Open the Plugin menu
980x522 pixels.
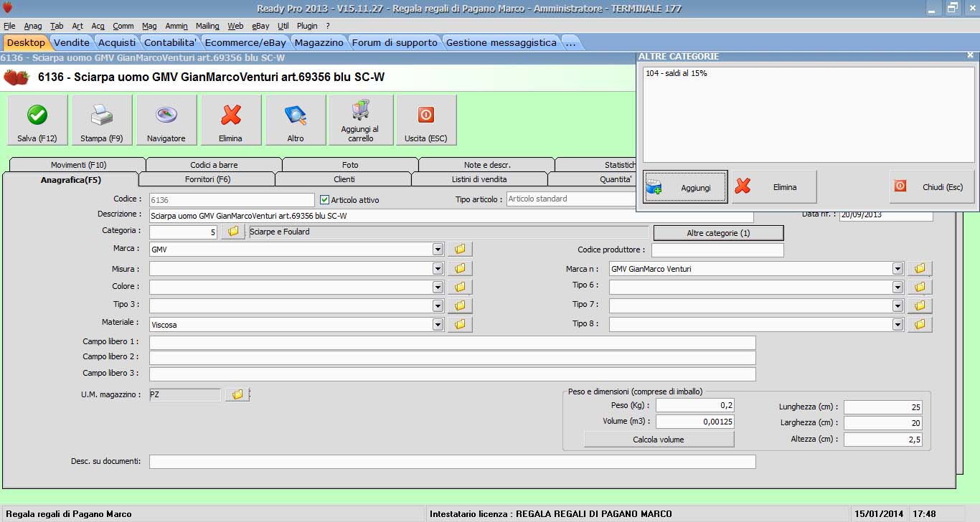307,26
